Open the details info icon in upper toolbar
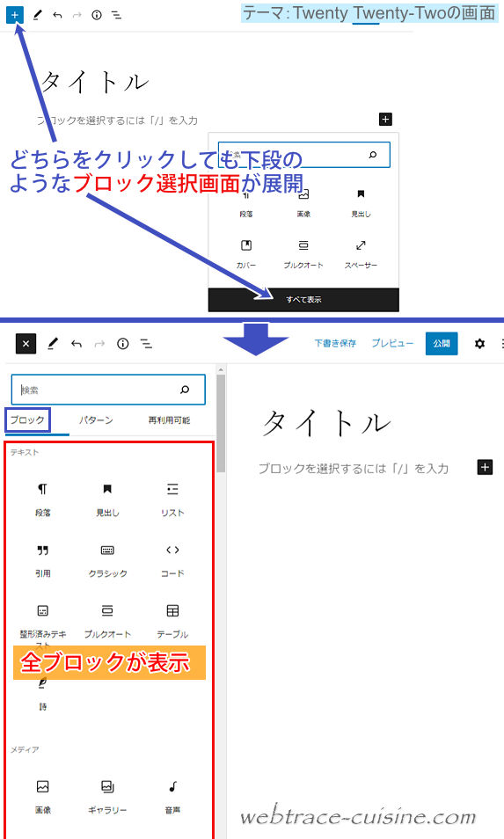Image resolution: width=504 pixels, height=839 pixels. click(97, 15)
